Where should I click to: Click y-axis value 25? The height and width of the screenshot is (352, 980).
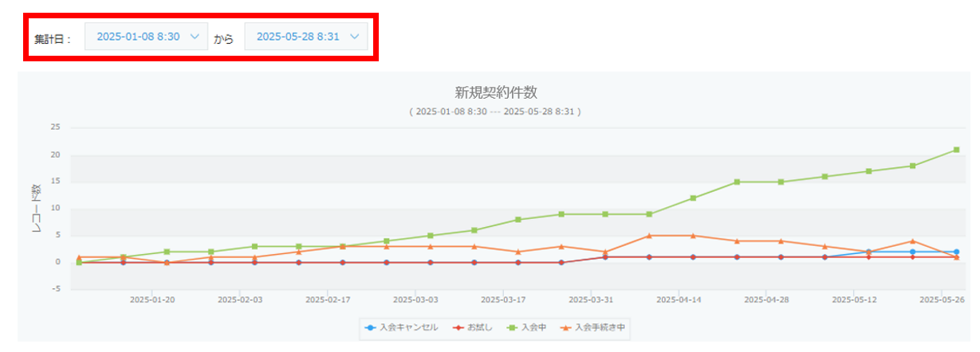point(55,127)
